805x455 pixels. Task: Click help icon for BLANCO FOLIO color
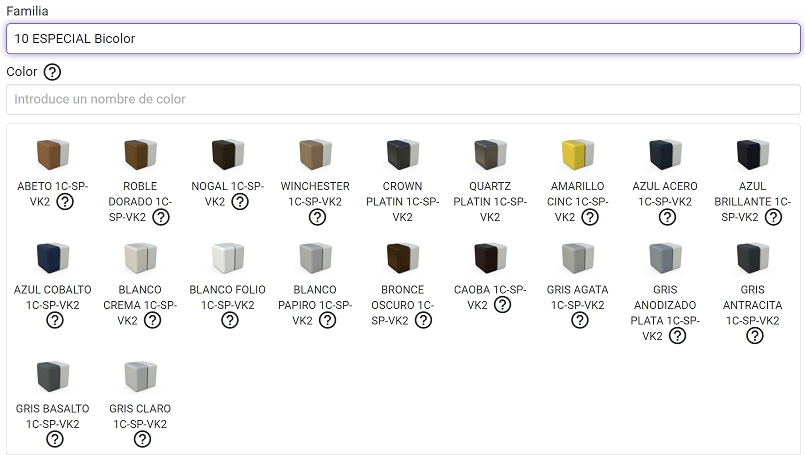pyautogui.click(x=229, y=320)
